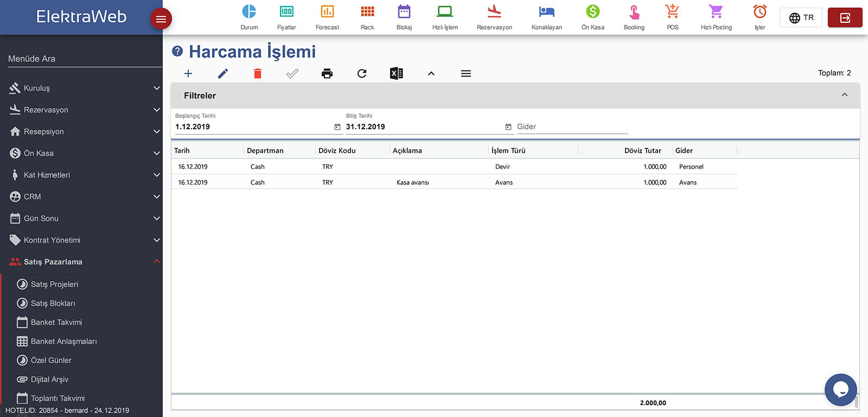The width and height of the screenshot is (868, 417).
Task: Expand the Kontrat Yönetimi menu
Action: click(81, 240)
